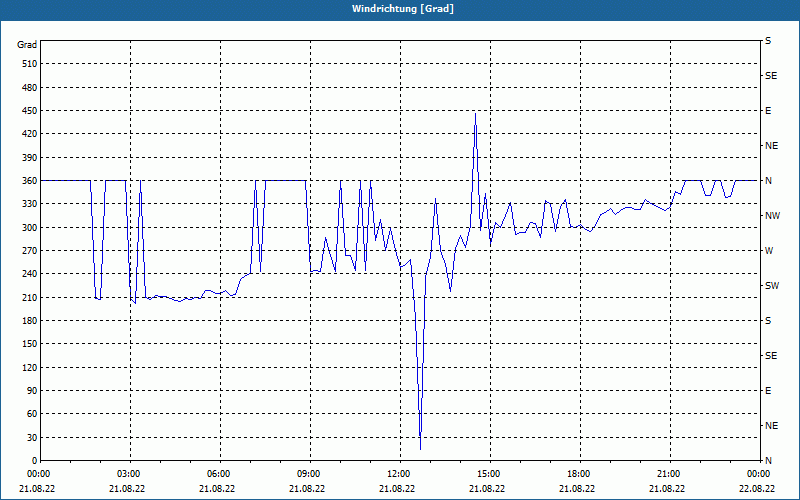This screenshot has width=800, height=500.
Task: Click the 09:00 time label on the x-axis
Action: [310, 474]
